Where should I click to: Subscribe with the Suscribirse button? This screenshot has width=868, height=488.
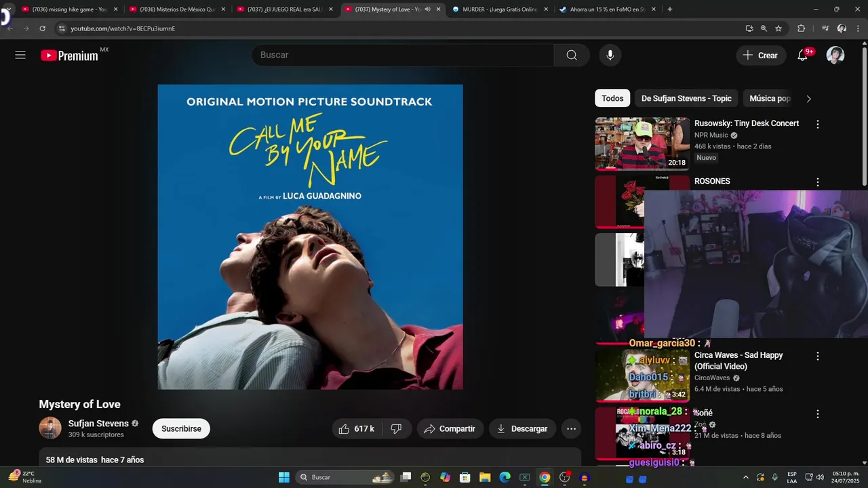click(x=181, y=428)
